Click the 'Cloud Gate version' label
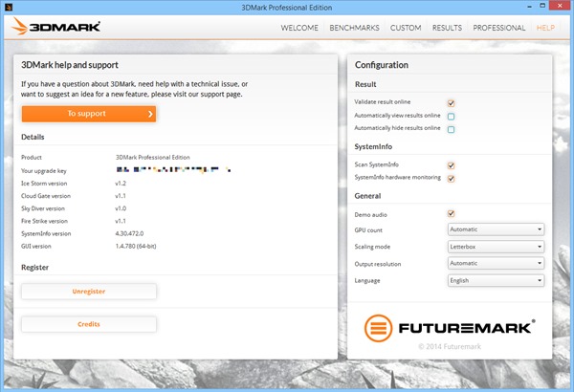The width and height of the screenshot is (574, 392). [x=46, y=196]
